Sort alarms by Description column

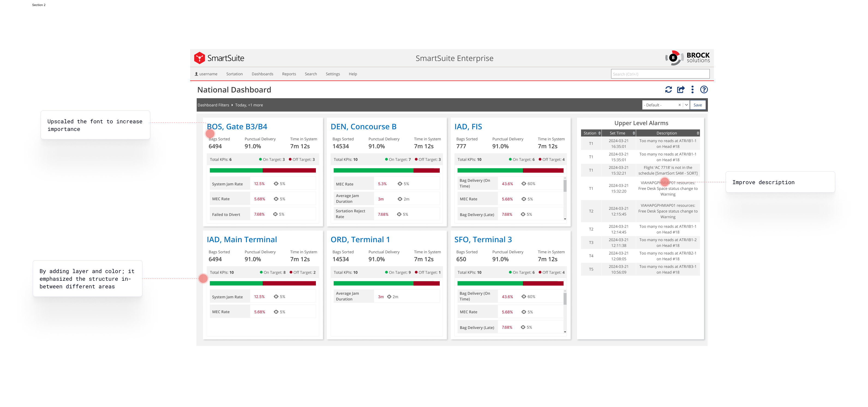[x=698, y=133]
